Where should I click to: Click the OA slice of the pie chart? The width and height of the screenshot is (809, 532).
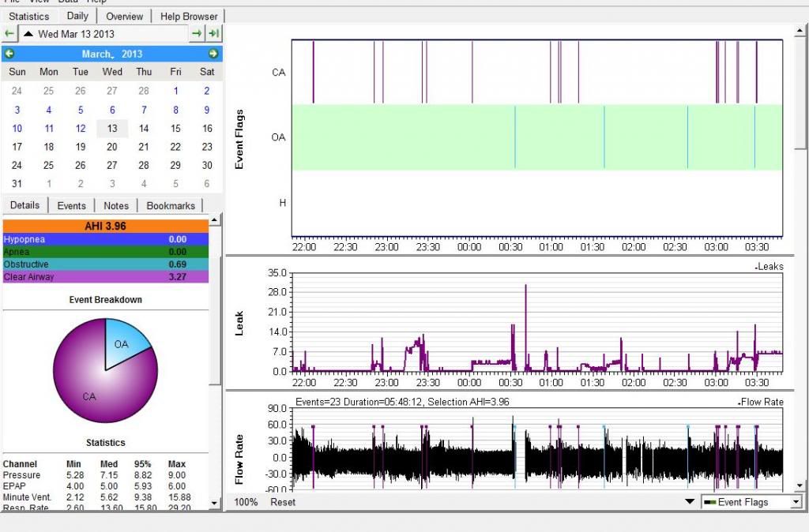[x=124, y=343]
